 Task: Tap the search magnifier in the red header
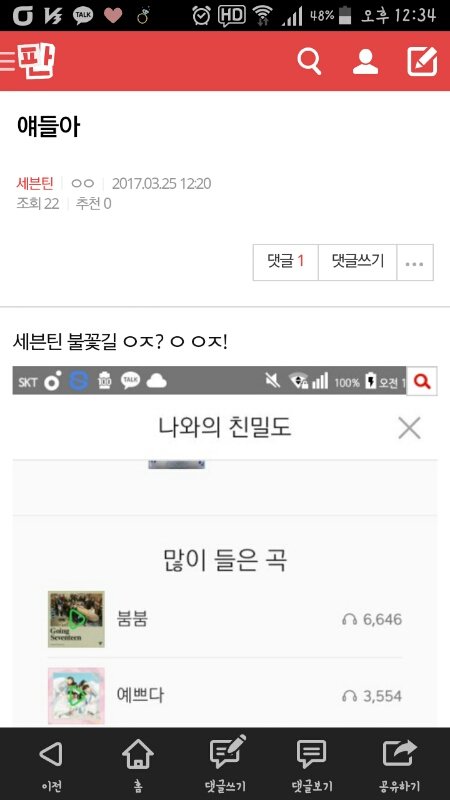tap(309, 61)
